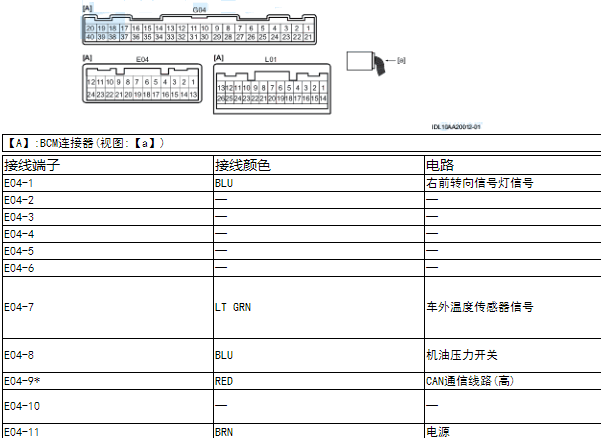The width and height of the screenshot is (601, 438).
Task: Click the E04 connector diagram
Action: click(x=142, y=83)
